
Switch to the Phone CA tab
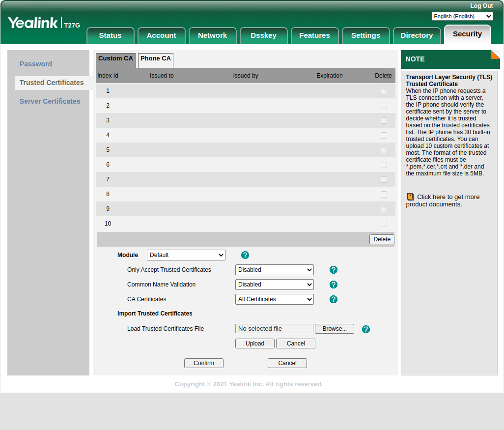point(156,59)
